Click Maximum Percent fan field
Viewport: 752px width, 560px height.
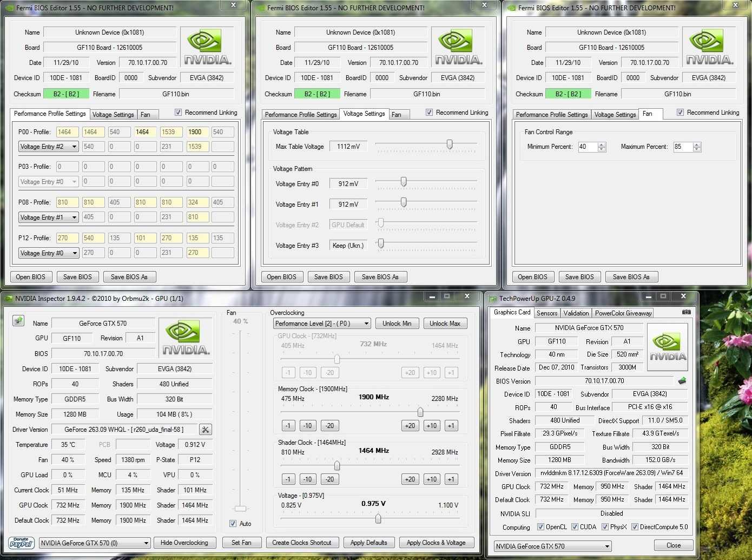(683, 147)
